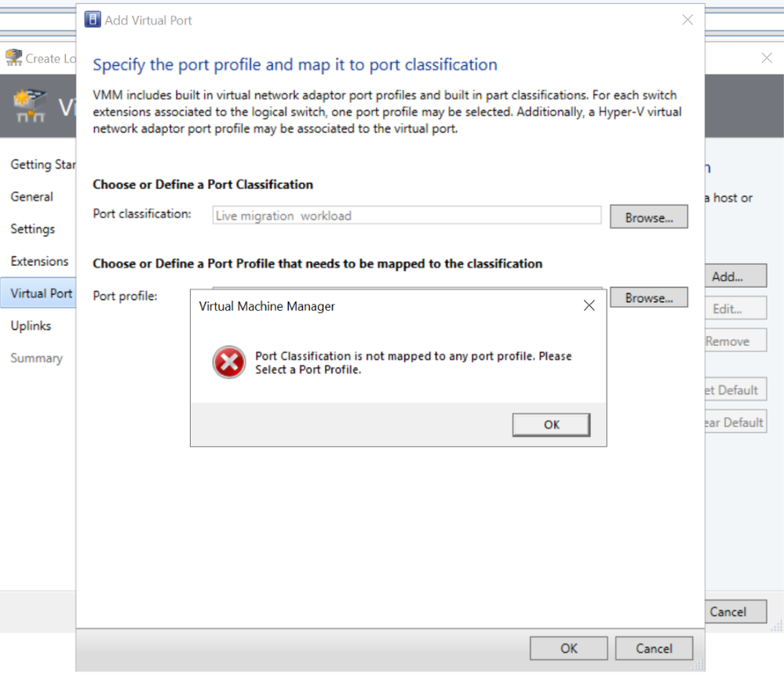Click Add... in the logical switch wizard
Image resolution: width=784 pixels, height=685 pixels.
click(735, 276)
